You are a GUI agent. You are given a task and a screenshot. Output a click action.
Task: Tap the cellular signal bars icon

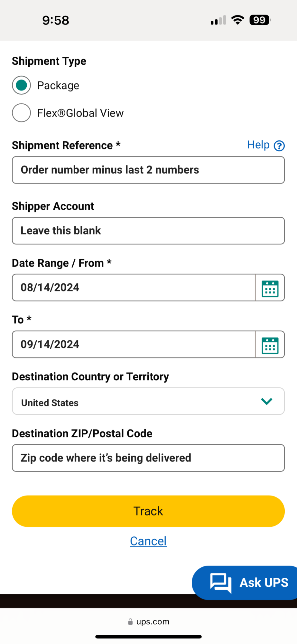(218, 20)
